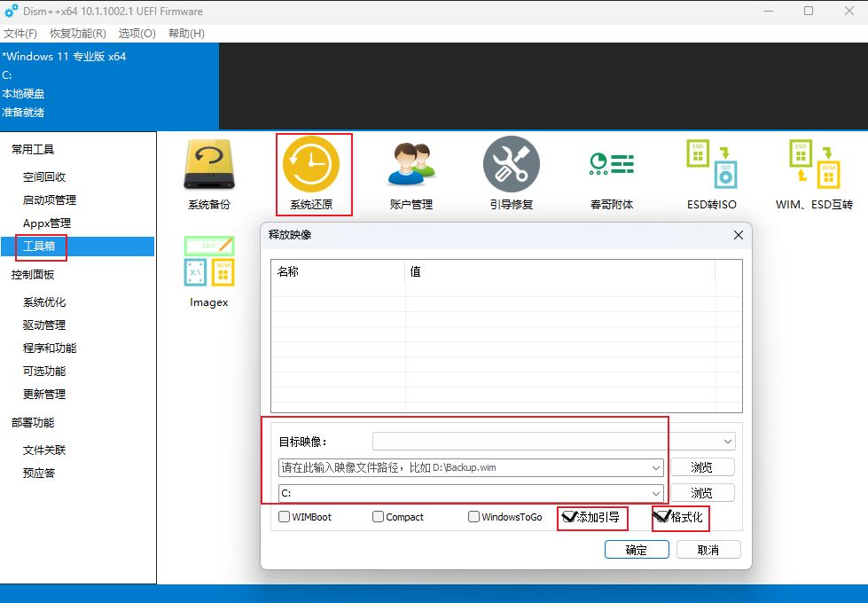
Task: Expand the 目标映像 dropdown list
Action: [x=728, y=442]
